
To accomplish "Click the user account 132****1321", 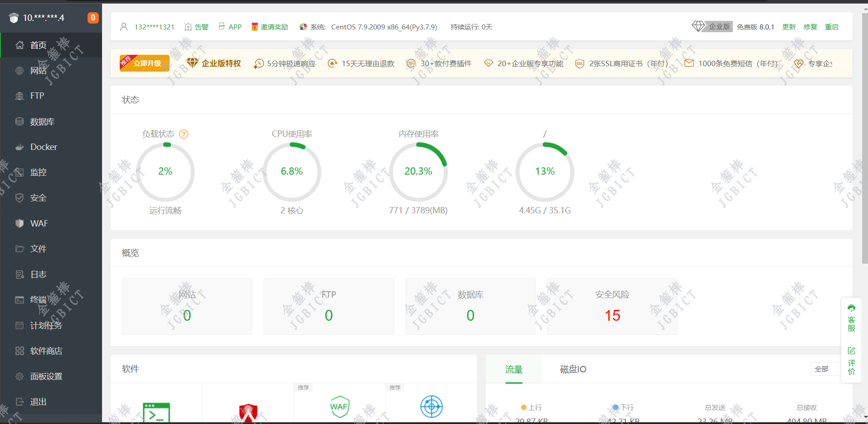I will tap(154, 27).
